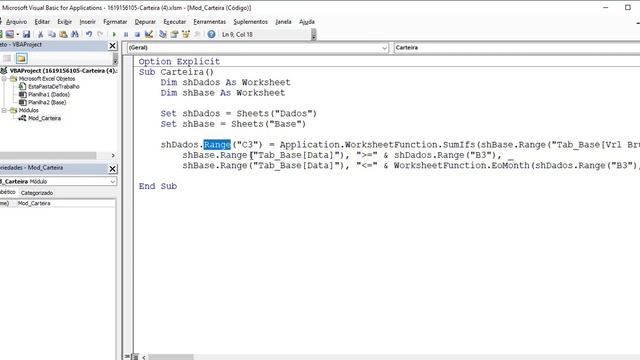Select EstaPastaDeTrabalho in project tree
Image resolution: width=640 pixels, height=360 pixels.
[x=53, y=87]
